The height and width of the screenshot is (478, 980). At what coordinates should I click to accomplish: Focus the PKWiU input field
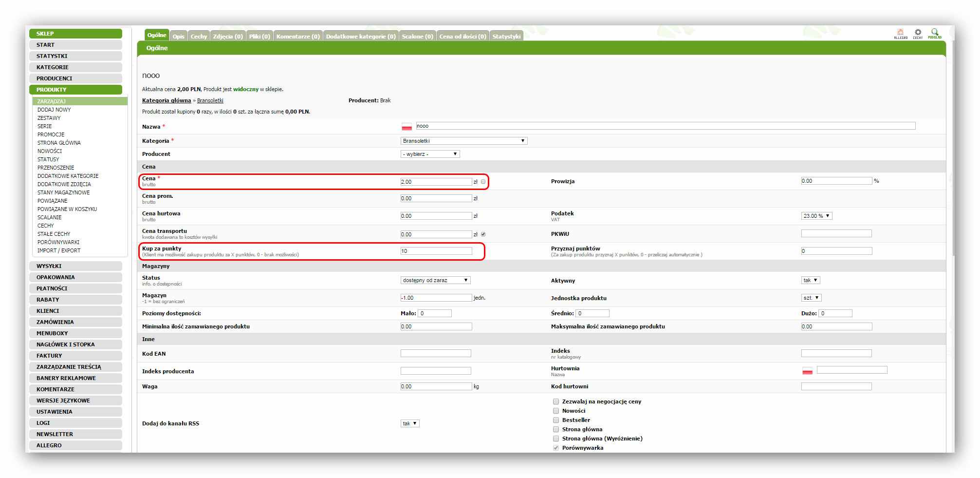click(x=836, y=233)
